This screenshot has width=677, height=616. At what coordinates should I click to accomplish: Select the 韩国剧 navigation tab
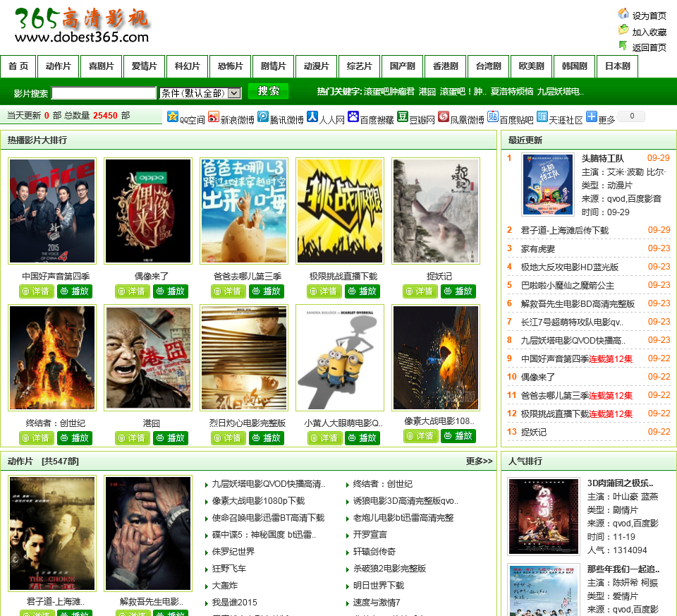(574, 66)
